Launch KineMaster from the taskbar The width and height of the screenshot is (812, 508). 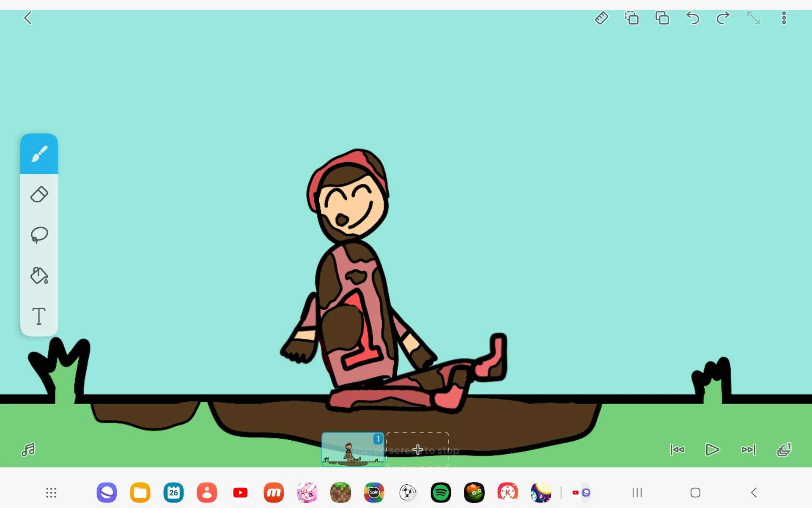(x=507, y=492)
